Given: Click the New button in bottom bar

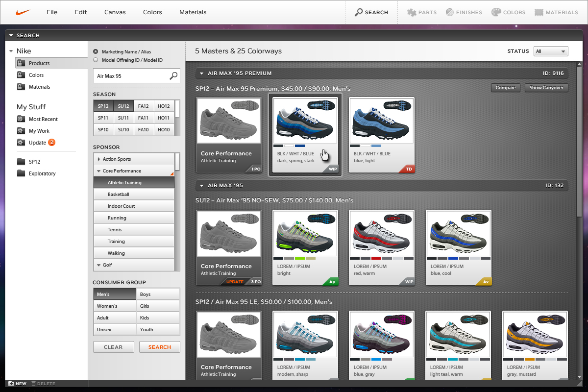Looking at the screenshot, I should [17, 384].
